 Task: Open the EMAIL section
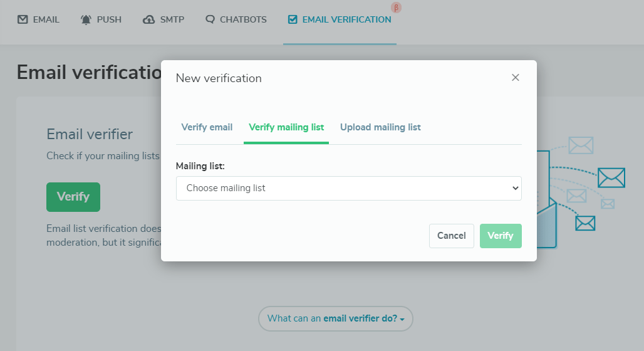pyautogui.click(x=39, y=19)
